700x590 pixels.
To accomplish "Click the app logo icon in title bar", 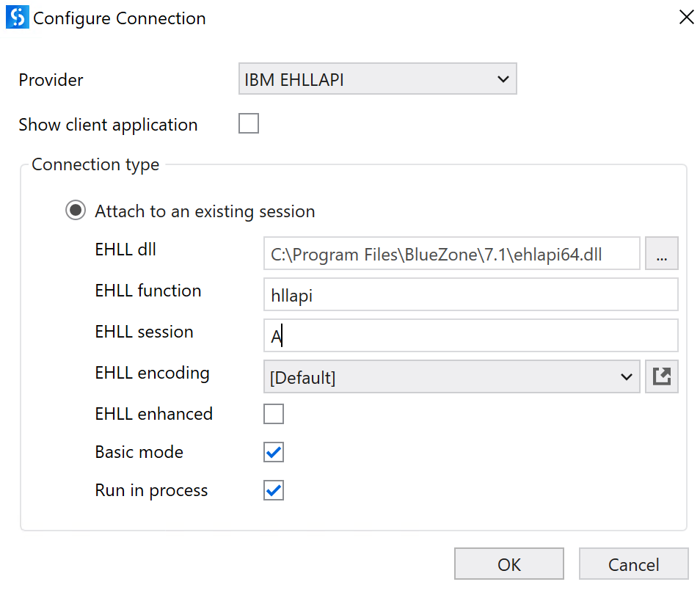I will [16, 18].
